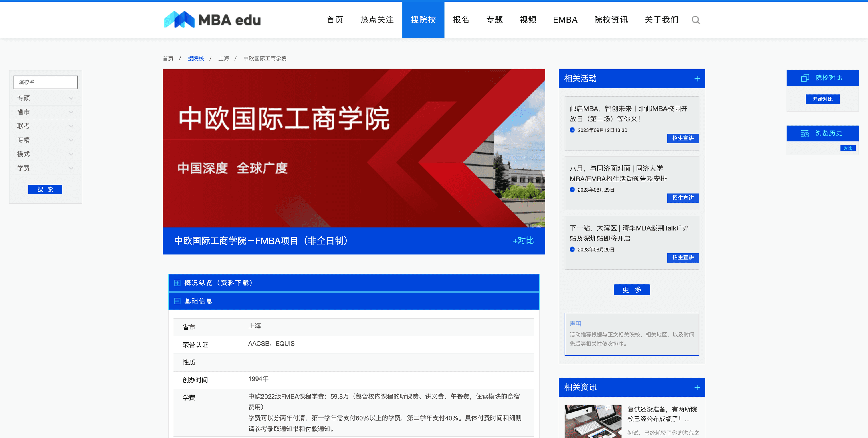Click the 基础信息 section header

click(354, 301)
